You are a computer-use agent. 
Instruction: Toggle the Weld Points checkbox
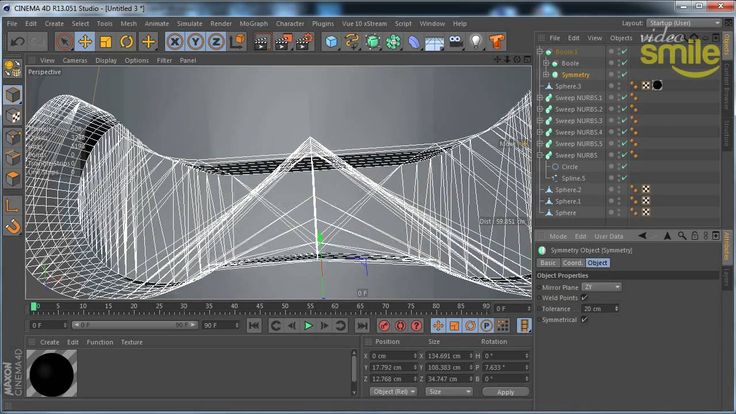pos(585,298)
